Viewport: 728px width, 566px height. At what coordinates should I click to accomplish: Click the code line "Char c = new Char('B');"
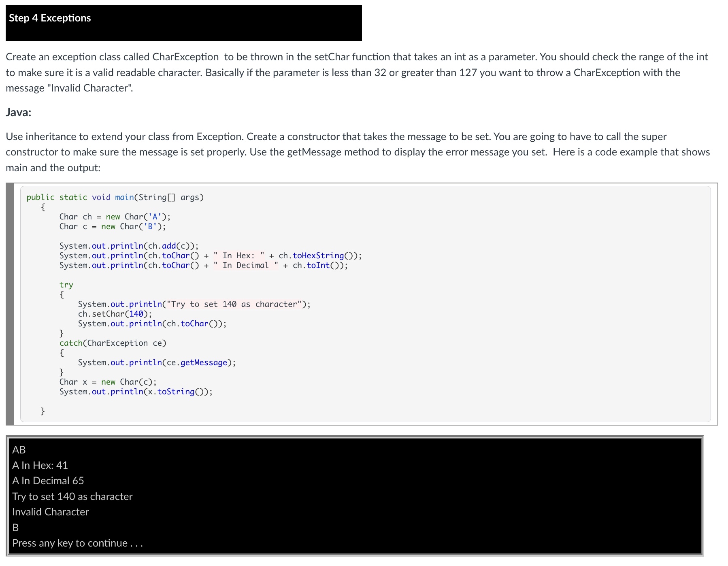[113, 226]
